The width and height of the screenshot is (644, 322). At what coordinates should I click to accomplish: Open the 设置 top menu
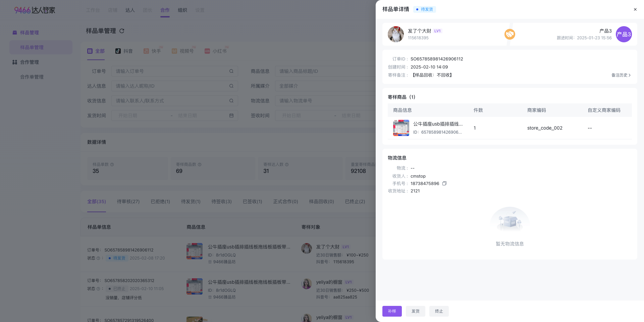pos(200,10)
